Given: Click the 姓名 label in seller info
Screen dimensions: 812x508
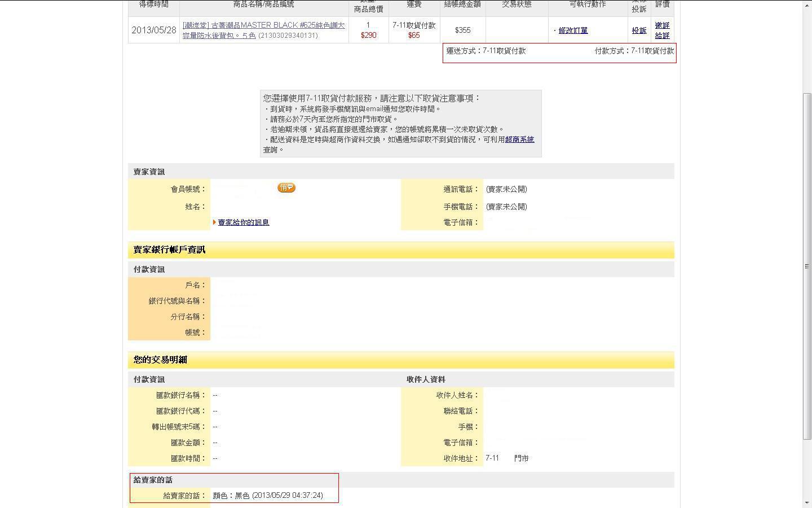Looking at the screenshot, I should coord(196,207).
